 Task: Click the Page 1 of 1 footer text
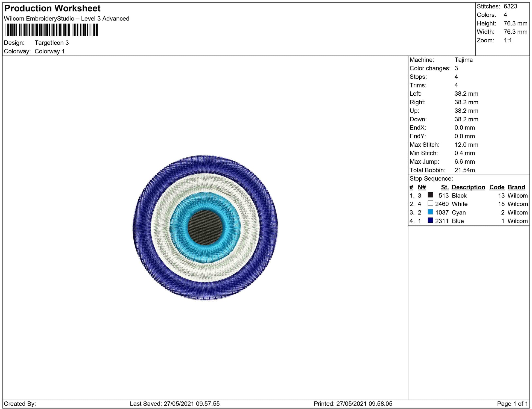click(512, 404)
